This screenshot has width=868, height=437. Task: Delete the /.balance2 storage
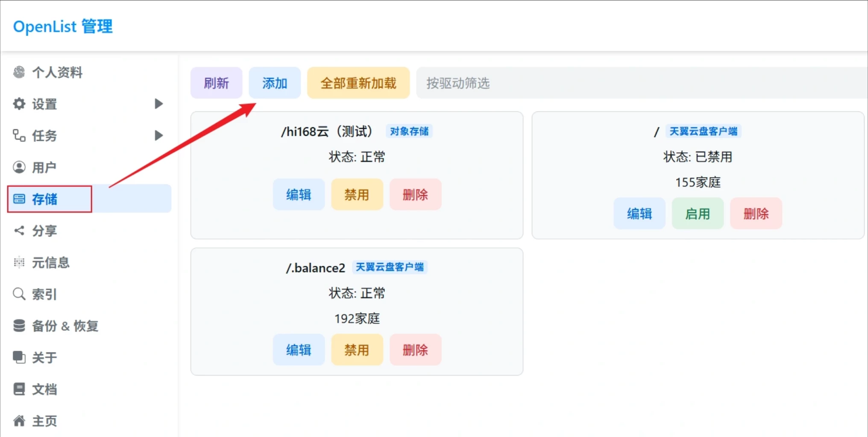click(415, 350)
